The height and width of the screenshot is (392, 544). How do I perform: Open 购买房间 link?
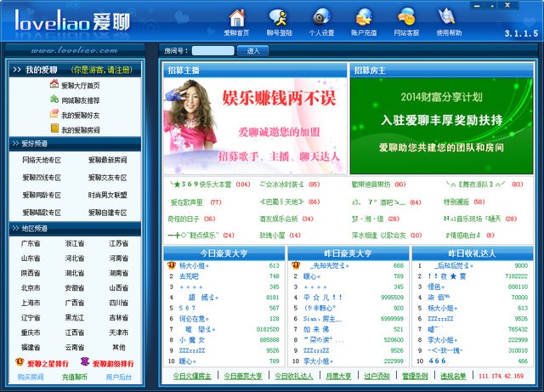(x=31, y=377)
